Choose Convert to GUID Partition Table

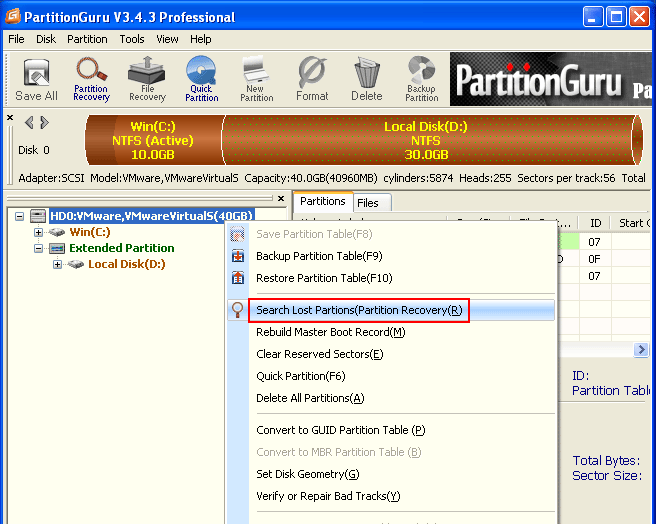pyautogui.click(x=391, y=430)
